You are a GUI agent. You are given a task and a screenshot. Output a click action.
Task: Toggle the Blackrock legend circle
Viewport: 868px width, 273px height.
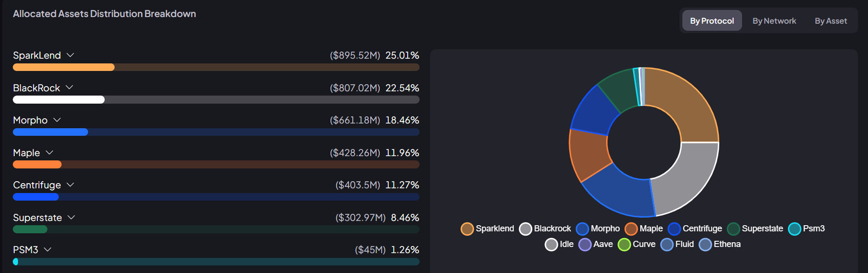pyautogui.click(x=526, y=229)
